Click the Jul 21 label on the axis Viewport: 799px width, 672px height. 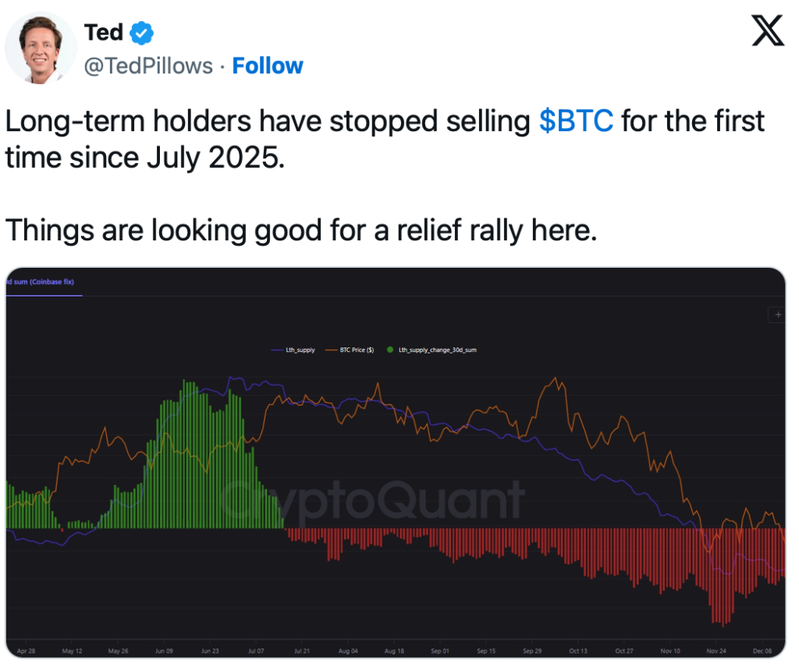click(303, 650)
